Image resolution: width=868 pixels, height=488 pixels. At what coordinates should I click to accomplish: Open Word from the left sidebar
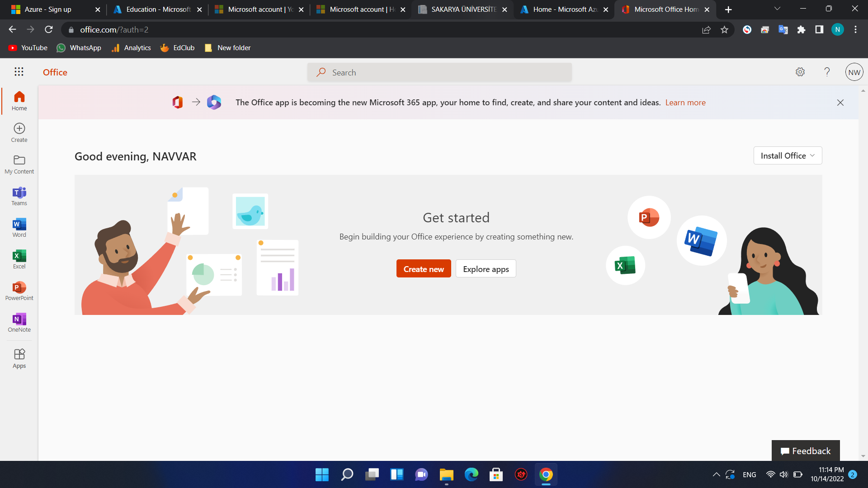19,227
